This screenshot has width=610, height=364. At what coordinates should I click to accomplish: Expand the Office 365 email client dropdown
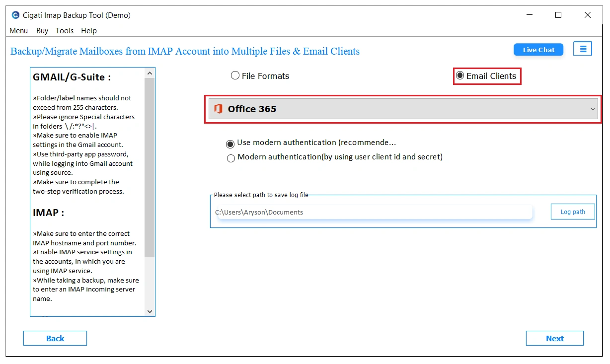403,109
